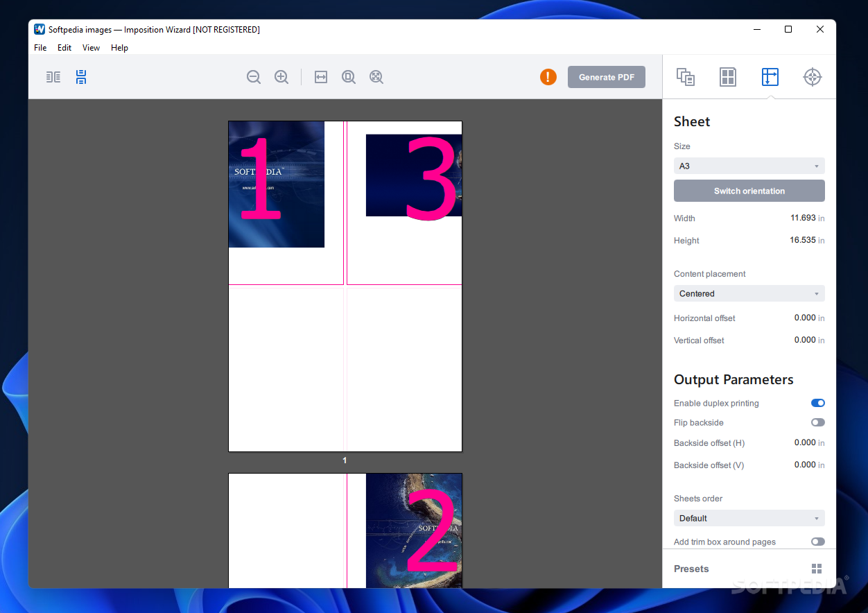This screenshot has width=868, height=613.
Task: Click the fit all zoom icon
Action: point(376,77)
